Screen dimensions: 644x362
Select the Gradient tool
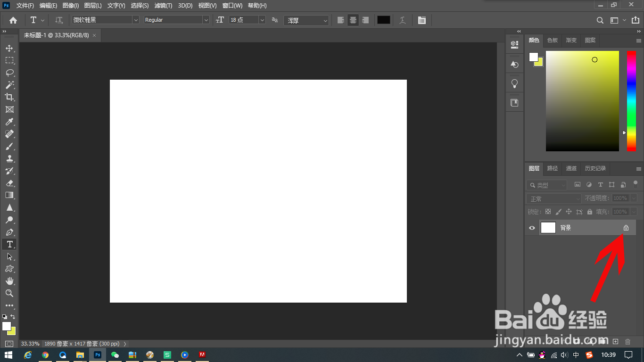click(x=9, y=195)
